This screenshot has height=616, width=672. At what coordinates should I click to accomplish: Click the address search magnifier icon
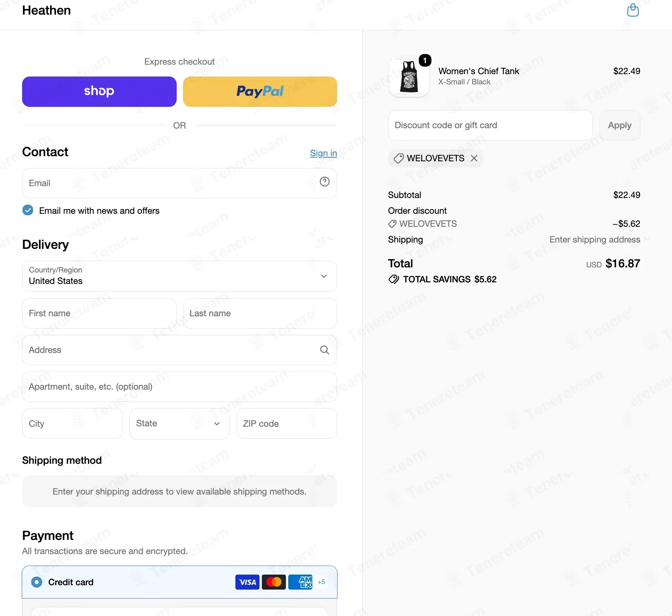pos(325,350)
